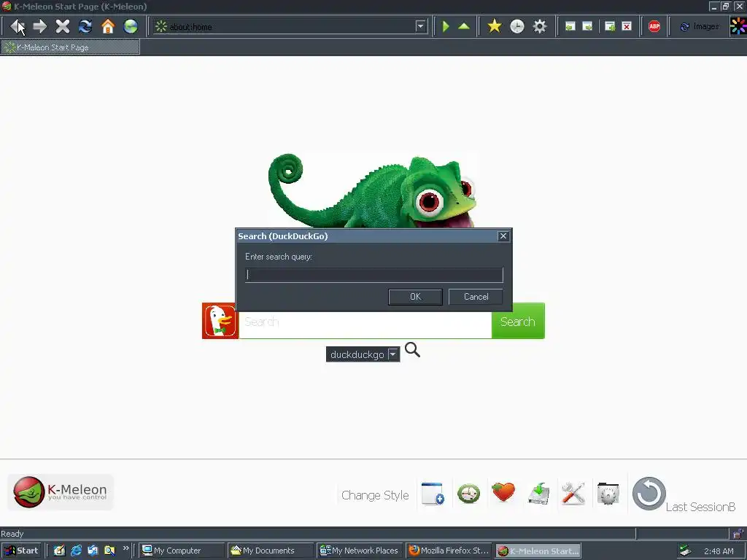747x560 pixels.
Task: Switch to My Network Places taskbar window
Action: [x=359, y=551]
